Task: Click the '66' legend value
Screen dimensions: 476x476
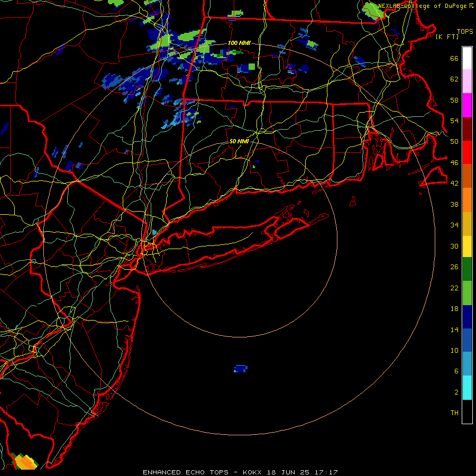Action: [454, 59]
